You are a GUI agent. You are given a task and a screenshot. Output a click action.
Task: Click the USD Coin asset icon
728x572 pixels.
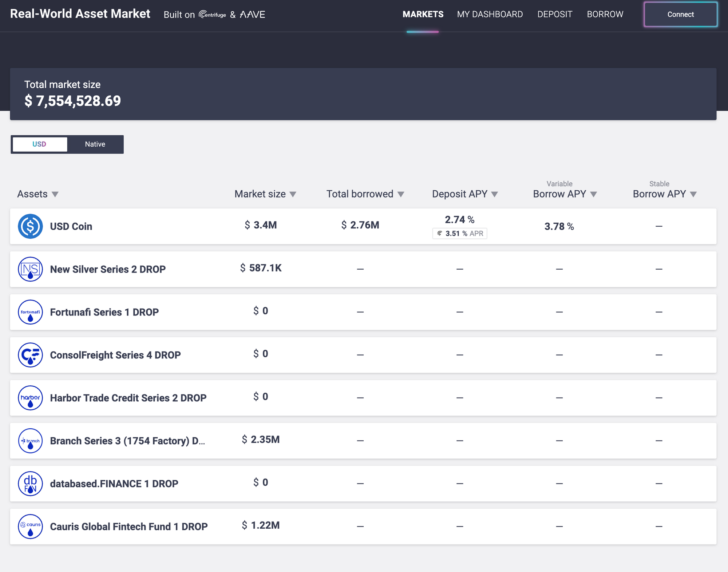pos(30,226)
